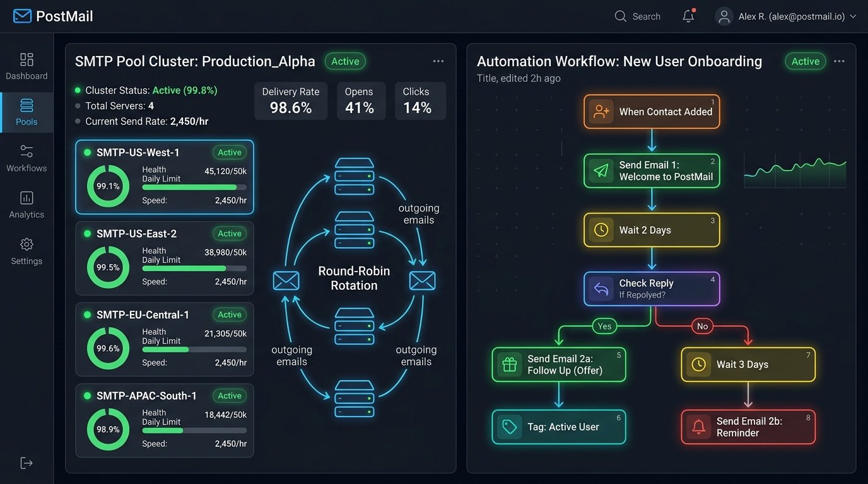
Task: Open the Automation Workflow three-dot menu
Action: coord(839,61)
